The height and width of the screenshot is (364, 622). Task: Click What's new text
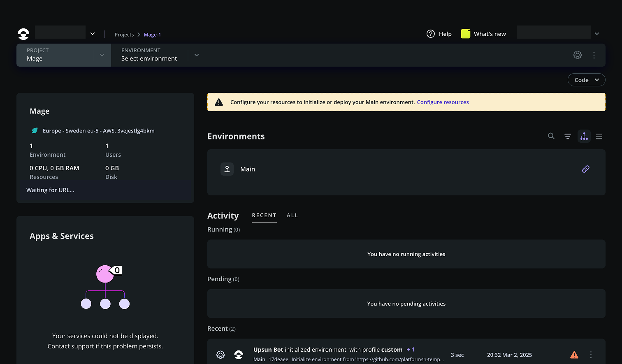pyautogui.click(x=490, y=34)
